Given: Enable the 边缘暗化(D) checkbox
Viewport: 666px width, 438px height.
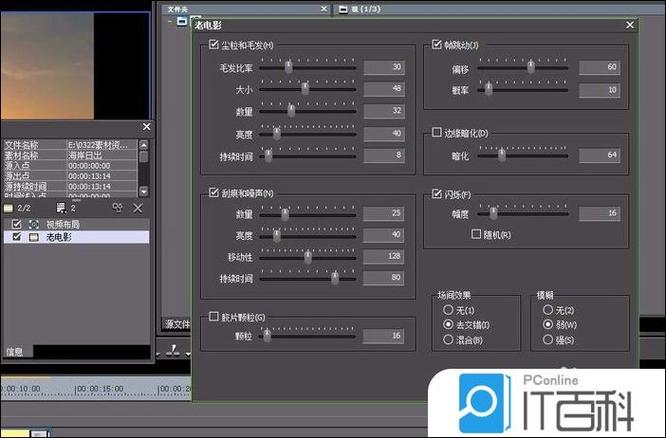Looking at the screenshot, I should click(437, 132).
